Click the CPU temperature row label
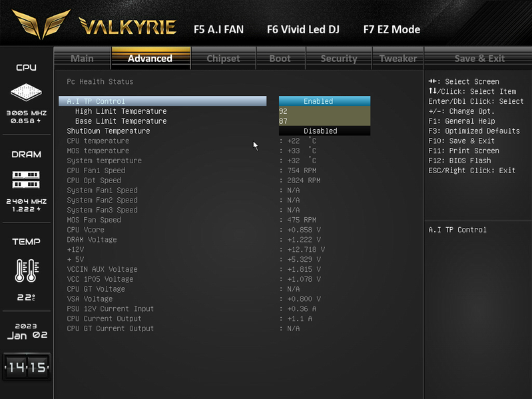The width and height of the screenshot is (532, 399). [x=98, y=141]
